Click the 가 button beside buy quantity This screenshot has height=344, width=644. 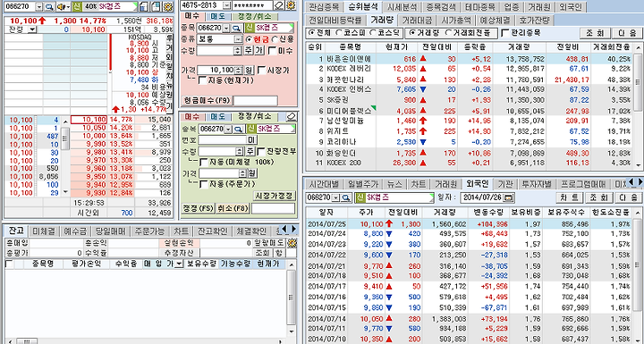pos(258,51)
